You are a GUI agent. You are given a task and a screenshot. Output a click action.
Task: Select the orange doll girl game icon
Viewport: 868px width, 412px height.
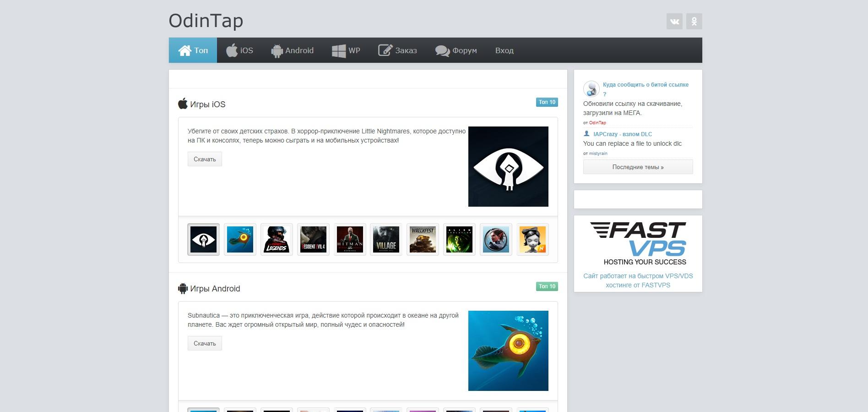[532, 239]
